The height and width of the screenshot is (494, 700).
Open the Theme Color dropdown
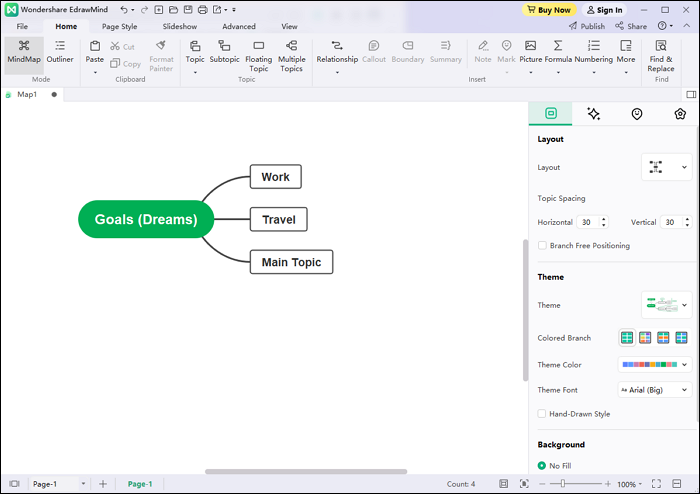pyautogui.click(x=655, y=365)
